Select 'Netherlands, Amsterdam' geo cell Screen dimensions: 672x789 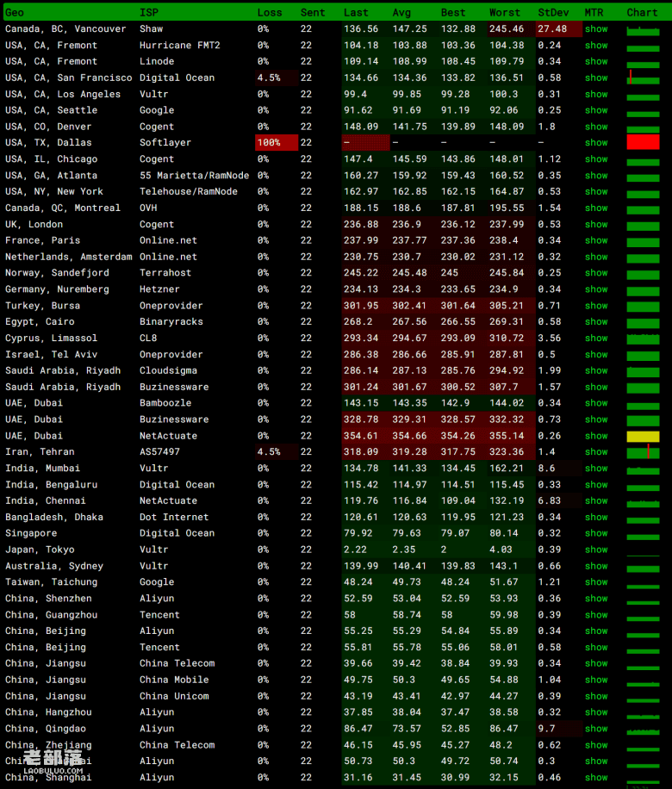pyautogui.click(x=68, y=257)
